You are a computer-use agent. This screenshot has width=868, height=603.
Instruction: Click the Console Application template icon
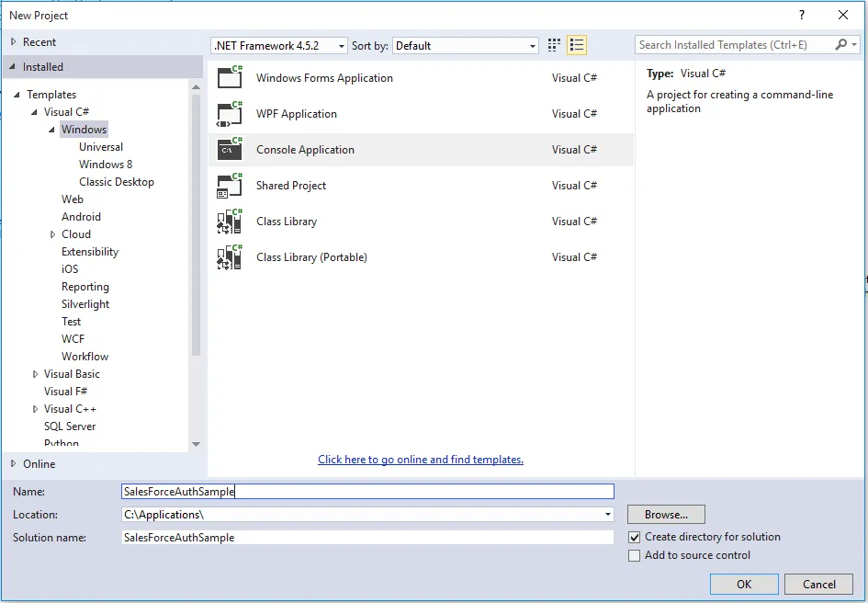(230, 149)
